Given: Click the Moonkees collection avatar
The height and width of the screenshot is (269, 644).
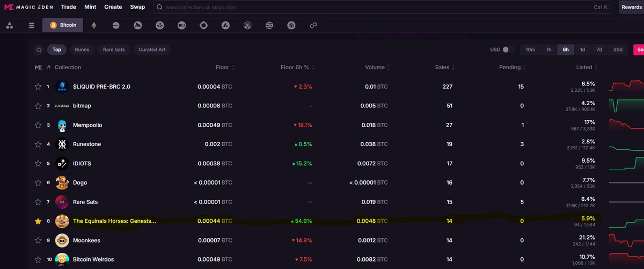Looking at the screenshot, I should pos(62,240).
